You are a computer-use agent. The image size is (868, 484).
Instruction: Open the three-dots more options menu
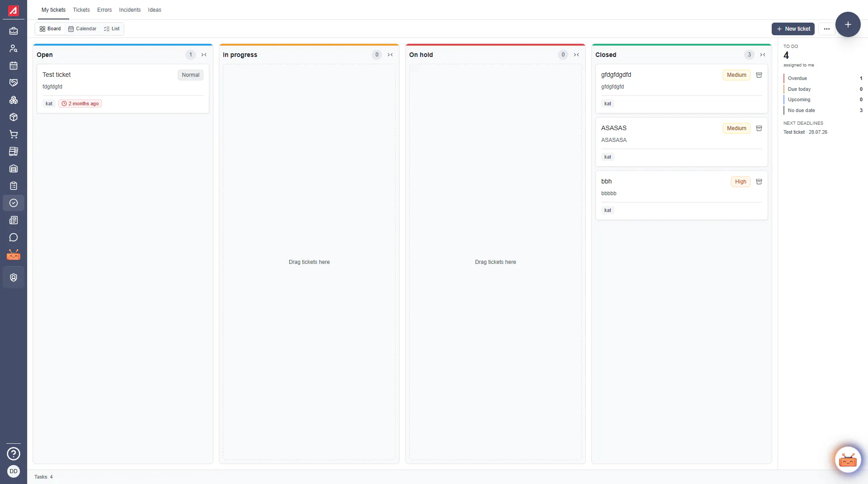pos(827,29)
